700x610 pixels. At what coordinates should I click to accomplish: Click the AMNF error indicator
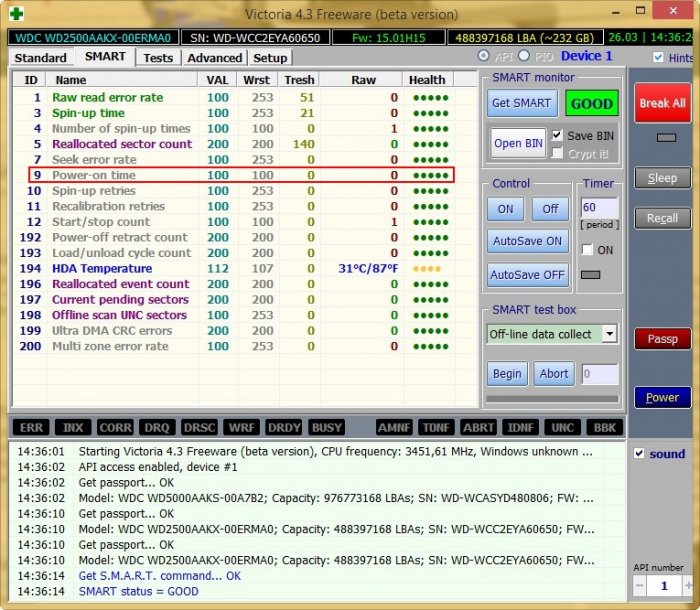coord(394,427)
